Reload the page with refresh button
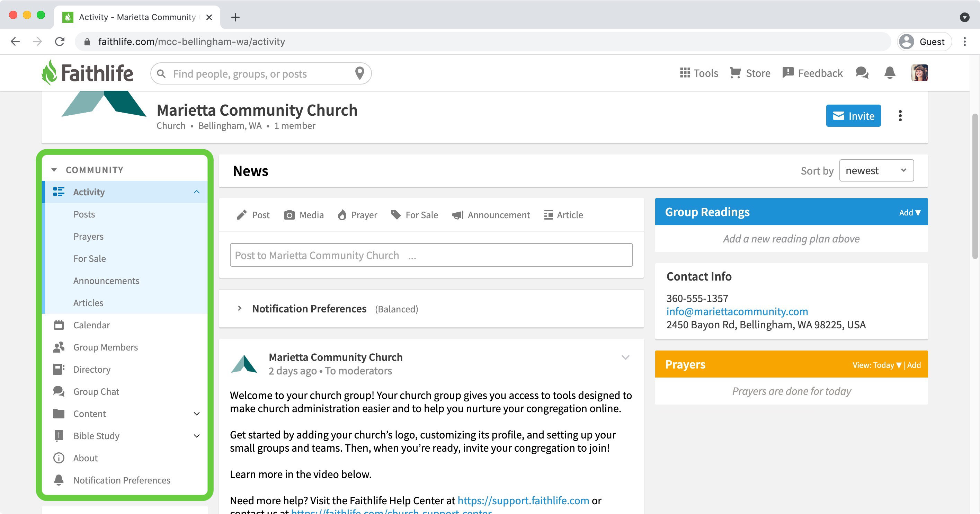980x514 pixels. [59, 42]
